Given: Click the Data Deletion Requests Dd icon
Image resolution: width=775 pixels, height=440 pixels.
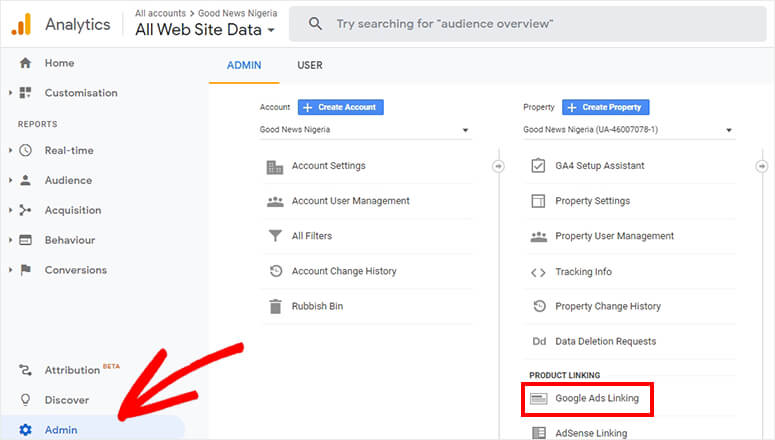Looking at the screenshot, I should click(x=539, y=342).
